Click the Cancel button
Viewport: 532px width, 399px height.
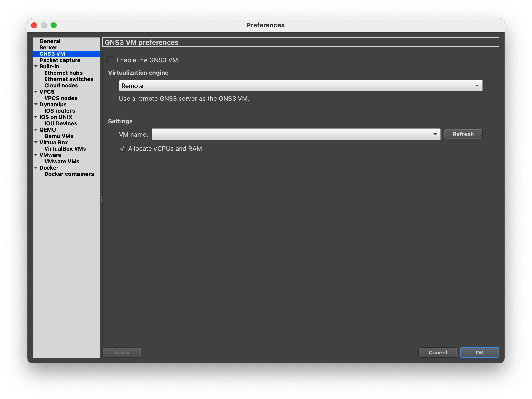point(438,353)
